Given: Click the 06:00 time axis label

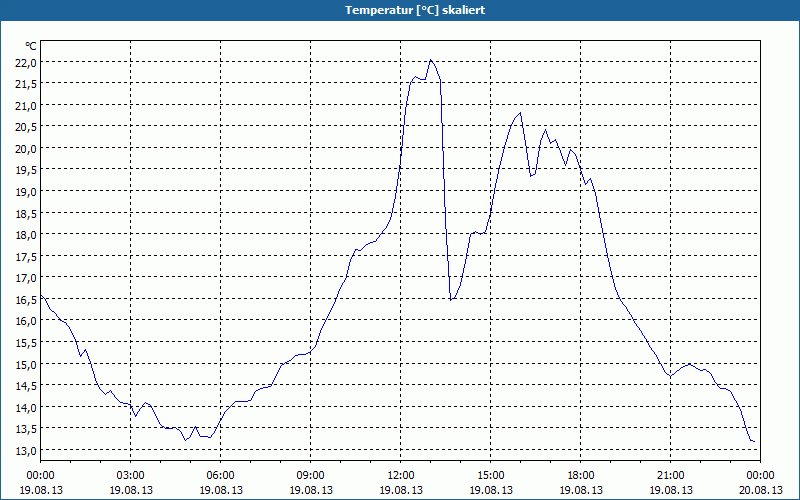Looking at the screenshot, I should [220, 476].
